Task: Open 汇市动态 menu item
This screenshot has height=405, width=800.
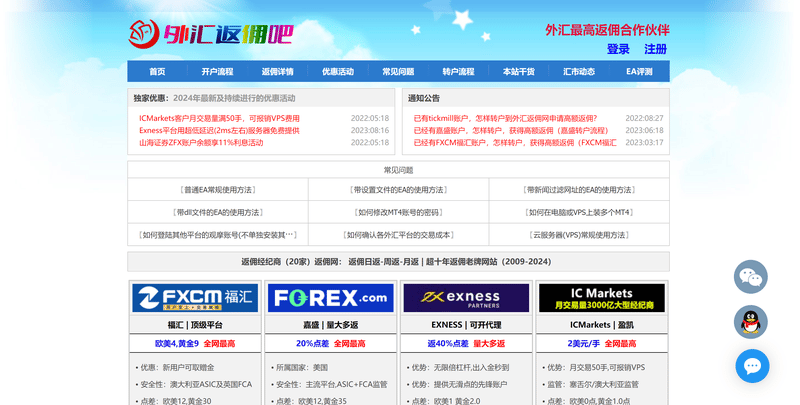Action: click(579, 71)
